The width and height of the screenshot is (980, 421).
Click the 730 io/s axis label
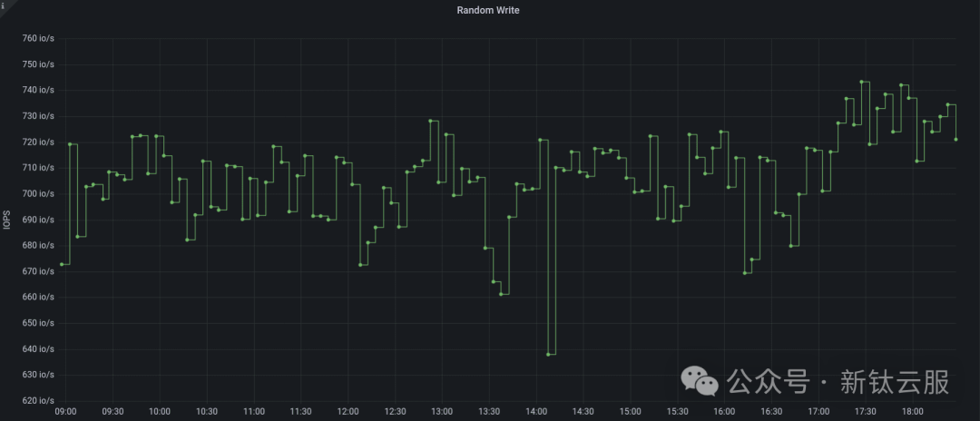(x=38, y=116)
